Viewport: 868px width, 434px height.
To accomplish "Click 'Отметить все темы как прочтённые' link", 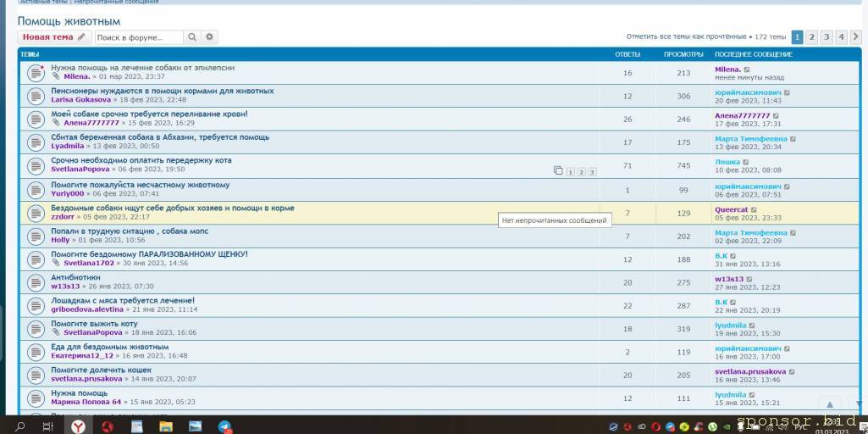I will 686,37.
